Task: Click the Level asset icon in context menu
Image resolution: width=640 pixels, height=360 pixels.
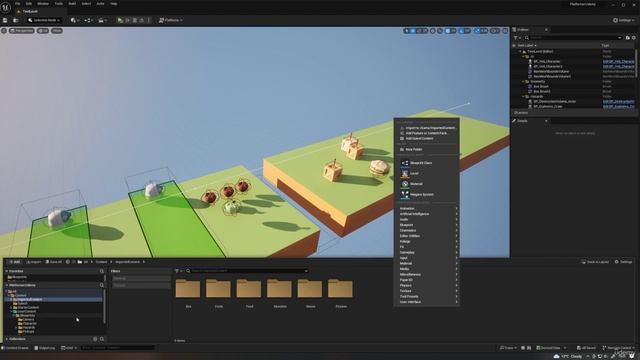Action: 404,173
